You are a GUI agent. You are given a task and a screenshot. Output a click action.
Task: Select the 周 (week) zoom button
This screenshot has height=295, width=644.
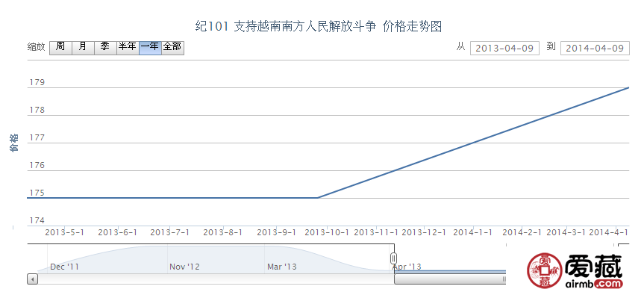click(x=60, y=48)
